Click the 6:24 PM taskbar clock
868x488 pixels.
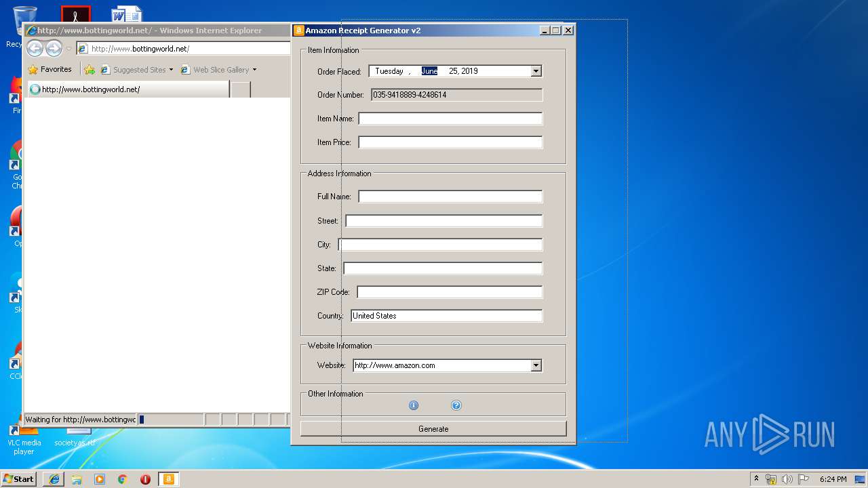coord(833,479)
